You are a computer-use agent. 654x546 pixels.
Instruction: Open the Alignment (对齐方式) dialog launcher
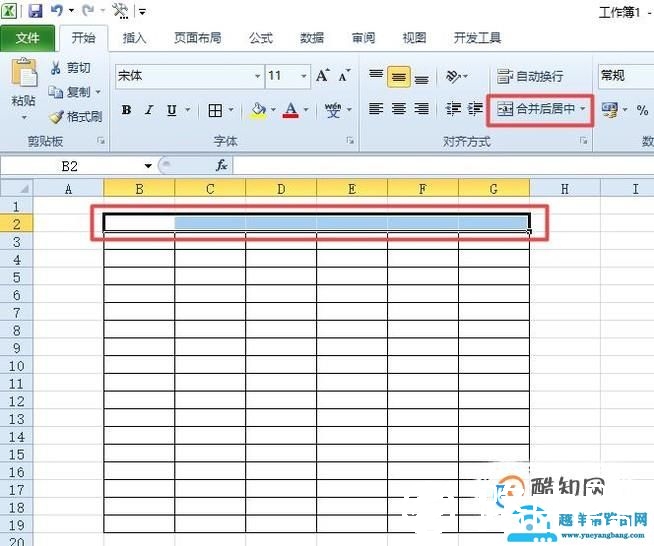(584, 141)
